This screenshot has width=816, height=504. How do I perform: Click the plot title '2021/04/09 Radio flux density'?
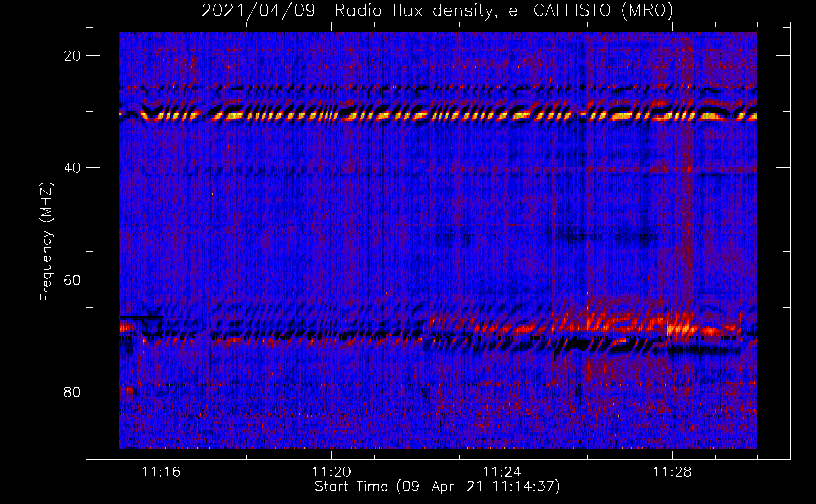(x=437, y=10)
